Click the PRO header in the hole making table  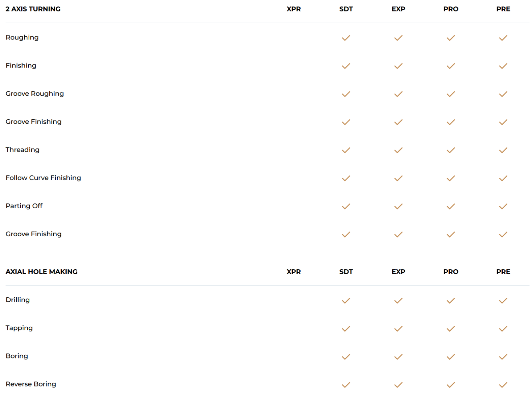point(451,272)
